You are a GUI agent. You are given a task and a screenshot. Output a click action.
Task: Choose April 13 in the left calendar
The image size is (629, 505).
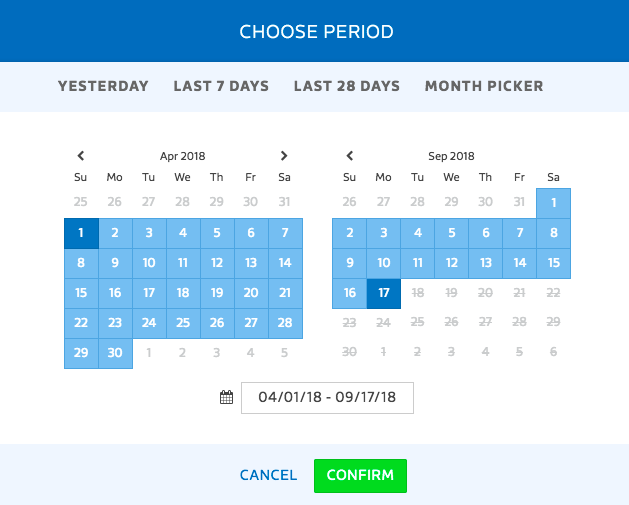[x=251, y=263]
